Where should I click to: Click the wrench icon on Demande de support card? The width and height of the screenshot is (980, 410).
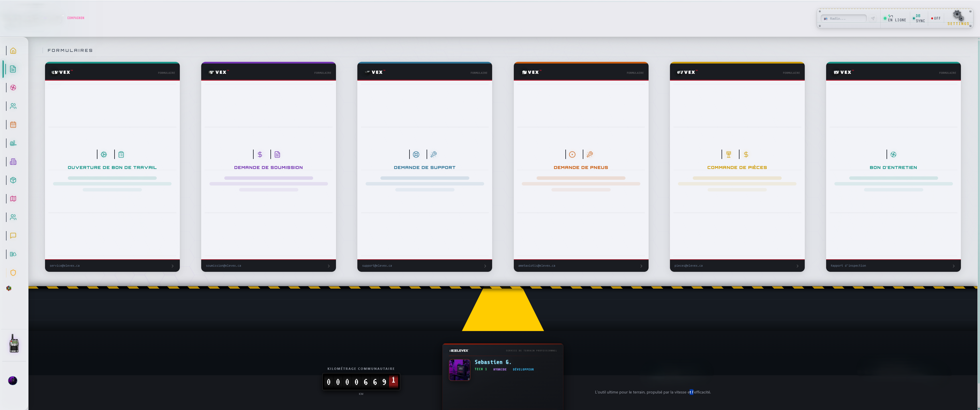tap(434, 154)
